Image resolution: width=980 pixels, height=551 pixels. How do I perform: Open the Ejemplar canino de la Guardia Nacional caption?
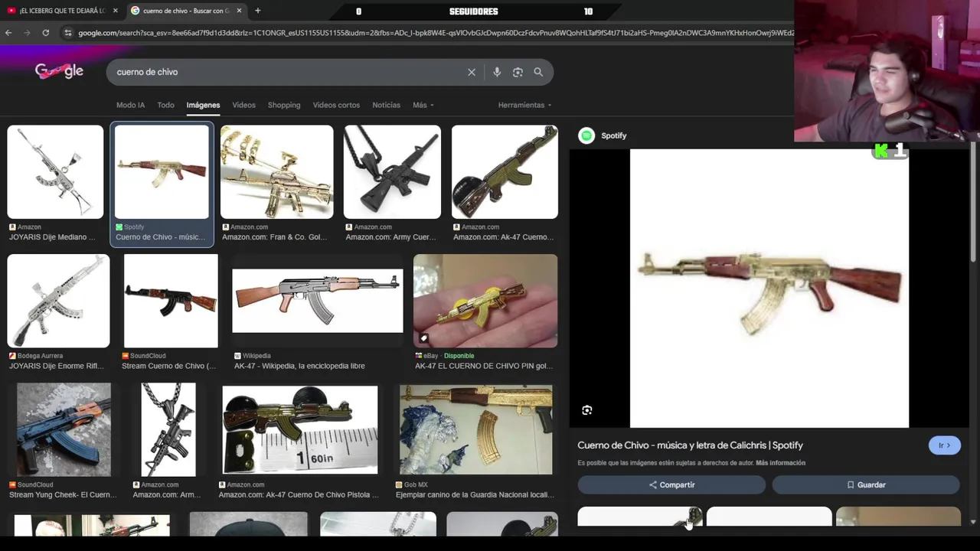[475, 495]
